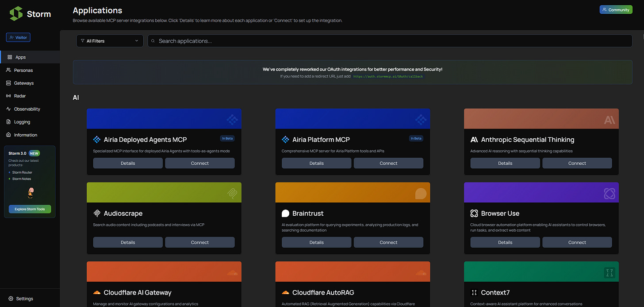Click the Community button
This screenshot has width=644, height=307.
pyautogui.click(x=616, y=10)
